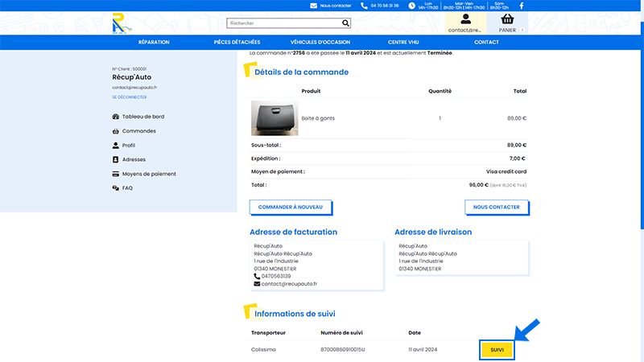The image size is (644, 362).
Task: Open the user account icon
Action: [x=465, y=19]
